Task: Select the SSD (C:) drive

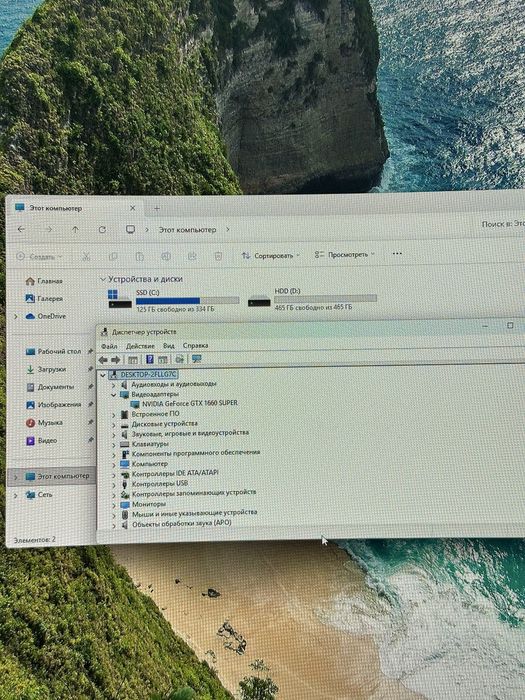Action: (x=174, y=300)
